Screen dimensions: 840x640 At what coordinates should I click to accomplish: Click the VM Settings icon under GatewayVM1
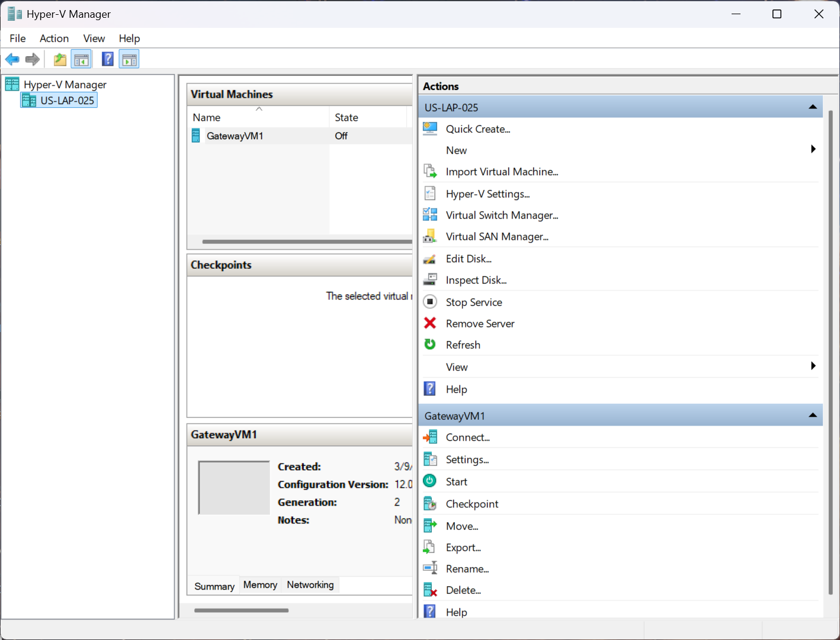[430, 459]
